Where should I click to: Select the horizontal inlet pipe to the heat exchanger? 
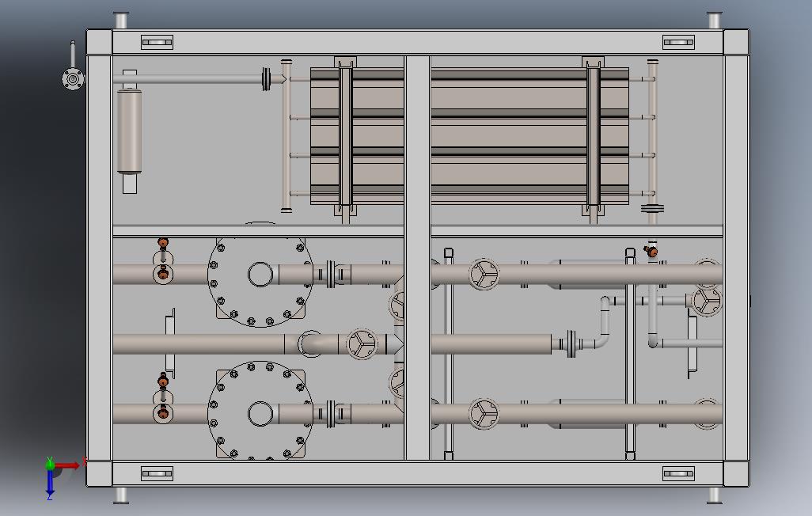pyautogui.click(x=188, y=79)
